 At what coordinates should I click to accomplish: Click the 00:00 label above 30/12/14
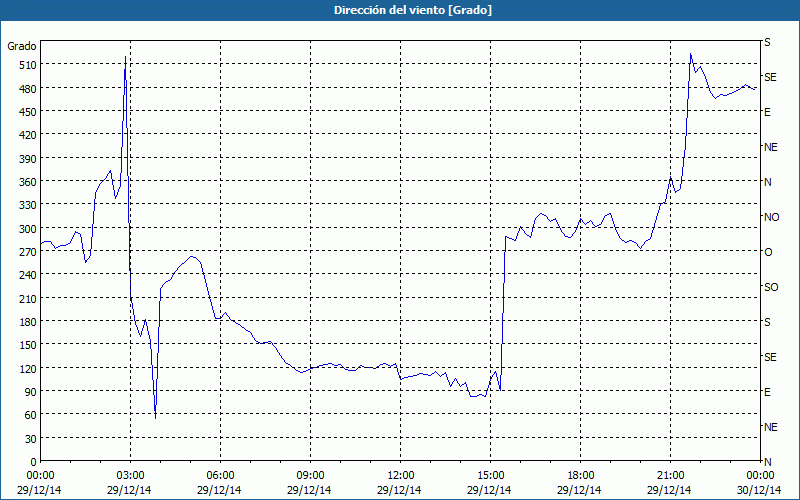coord(760,476)
